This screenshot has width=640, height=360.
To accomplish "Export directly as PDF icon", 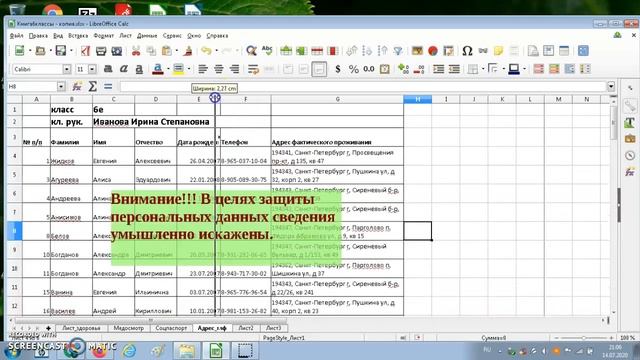I will 85,51.
